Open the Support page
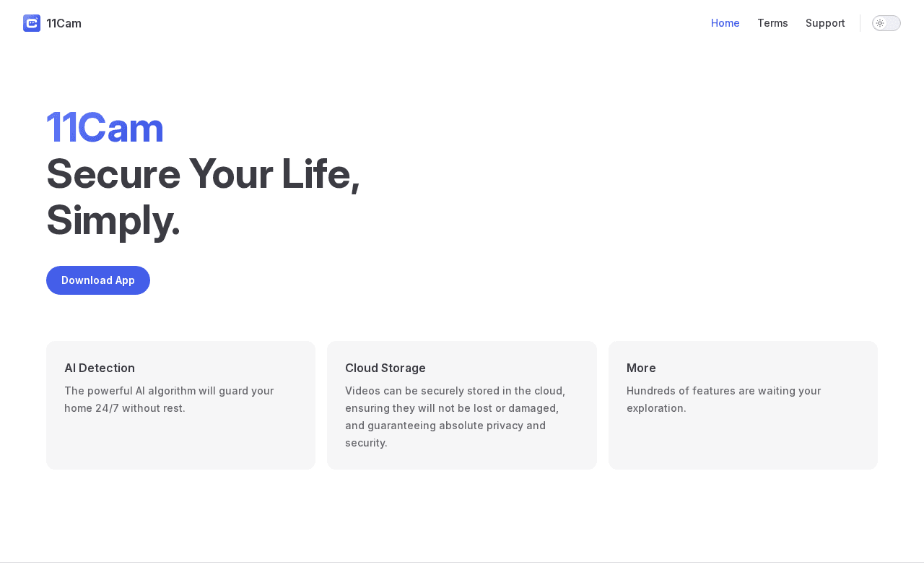This screenshot has width=924, height=578. (x=825, y=23)
